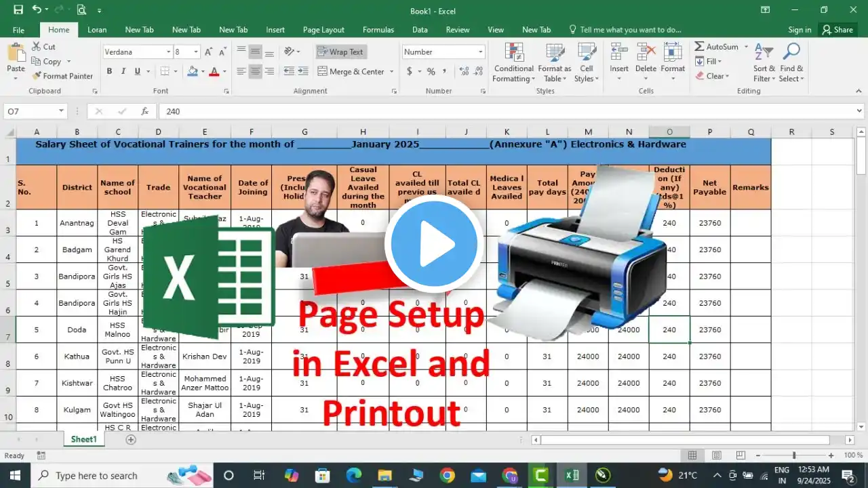
Task: Open the File menu
Action: click(x=18, y=30)
